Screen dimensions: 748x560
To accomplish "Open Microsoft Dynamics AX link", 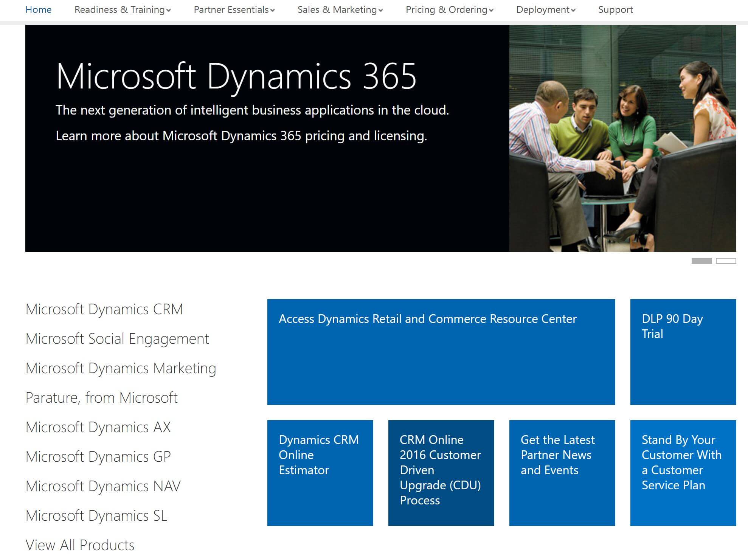I will click(x=98, y=427).
